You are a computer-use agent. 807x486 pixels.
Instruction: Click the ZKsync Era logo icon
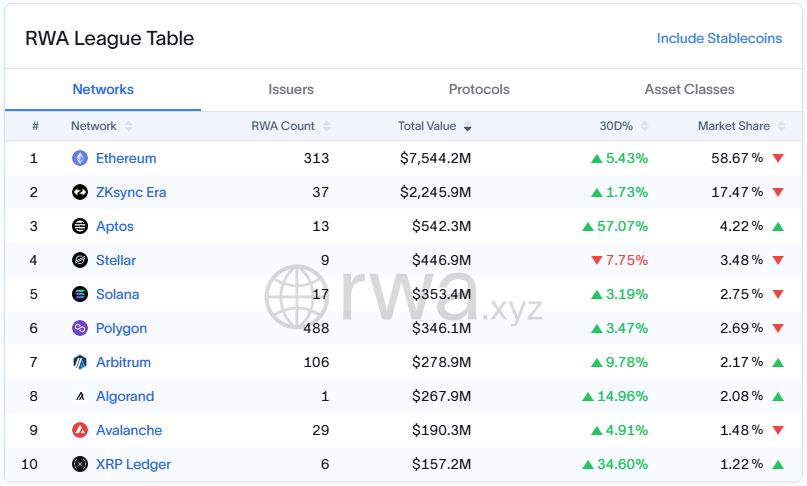pos(80,192)
